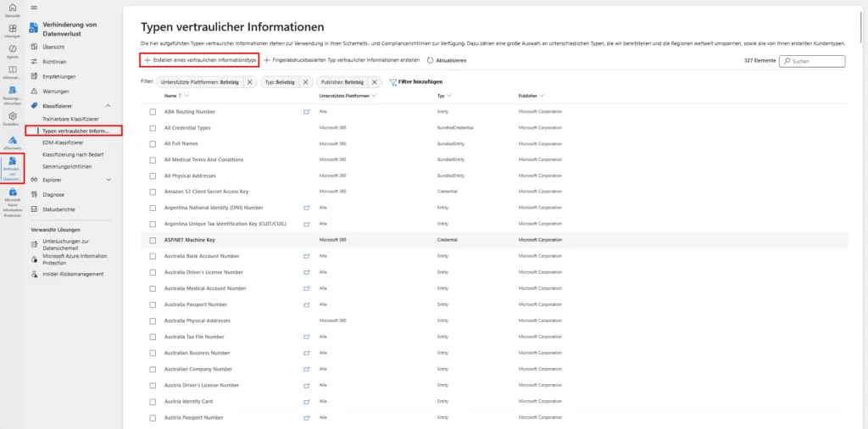This screenshot has width=868, height=429.
Task: Remove the Typ: Beliebig filter
Action: 306,82
